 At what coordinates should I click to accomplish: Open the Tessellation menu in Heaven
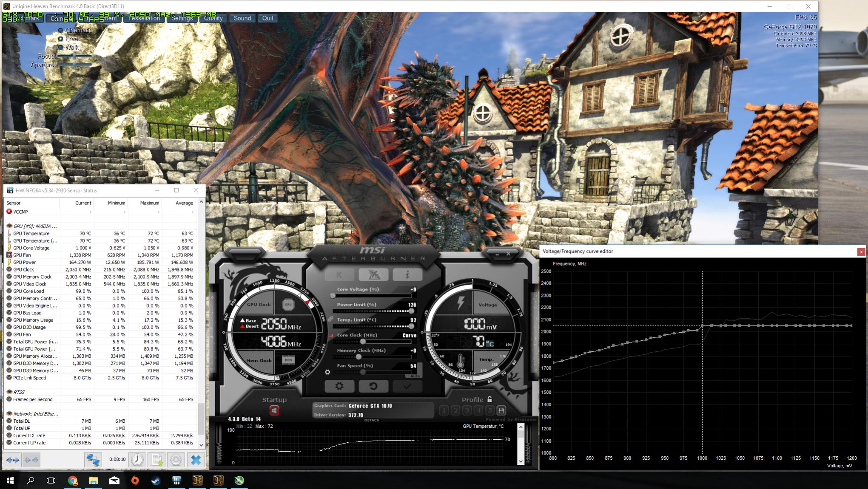coord(144,18)
